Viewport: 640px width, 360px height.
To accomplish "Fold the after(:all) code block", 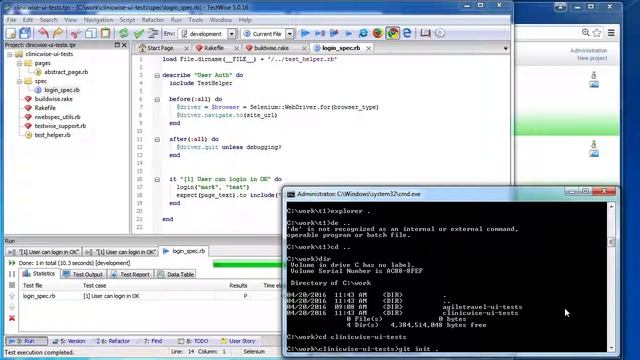I will tap(157, 139).
